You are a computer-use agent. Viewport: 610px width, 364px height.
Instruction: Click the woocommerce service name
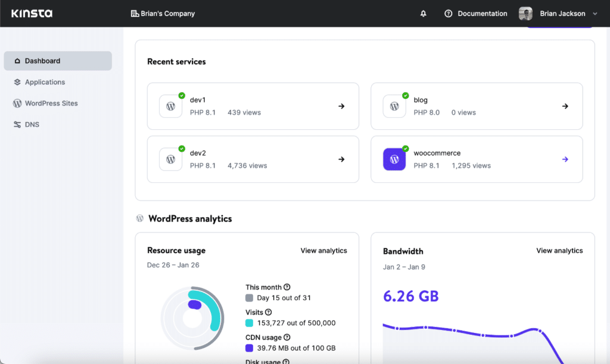(437, 153)
